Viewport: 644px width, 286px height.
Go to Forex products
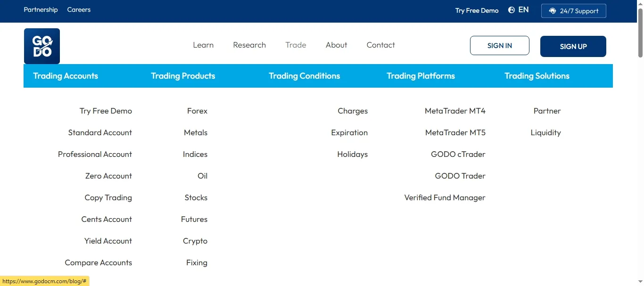click(x=197, y=111)
